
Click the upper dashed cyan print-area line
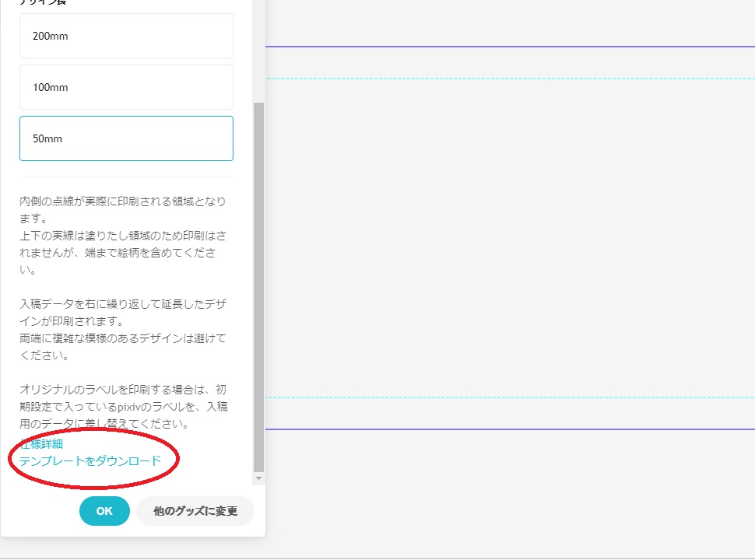point(510,79)
